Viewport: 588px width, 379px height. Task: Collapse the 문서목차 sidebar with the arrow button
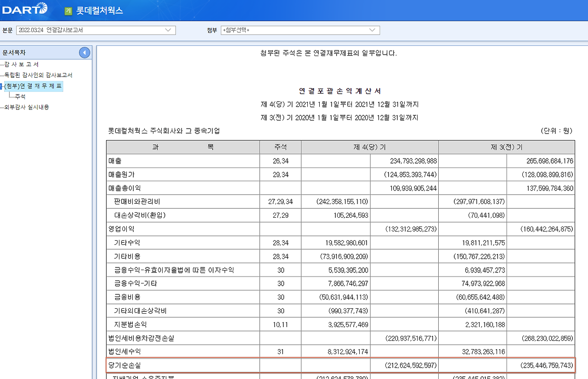click(85, 53)
